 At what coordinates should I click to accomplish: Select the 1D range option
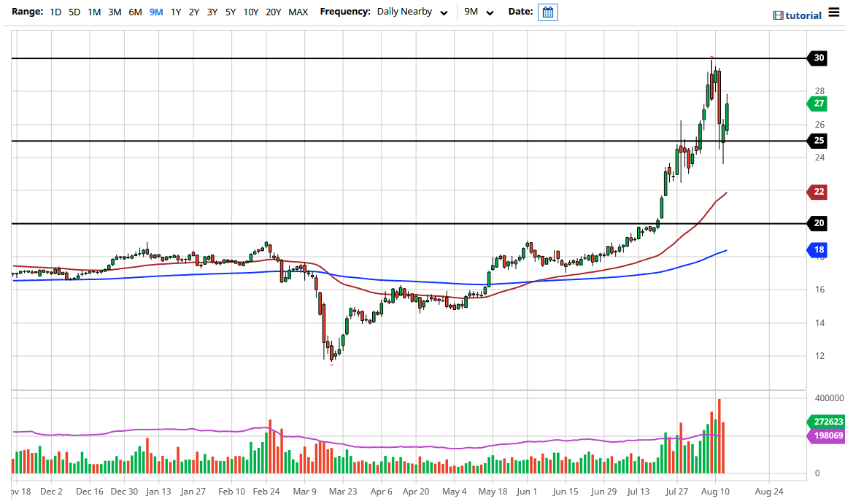[x=55, y=12]
